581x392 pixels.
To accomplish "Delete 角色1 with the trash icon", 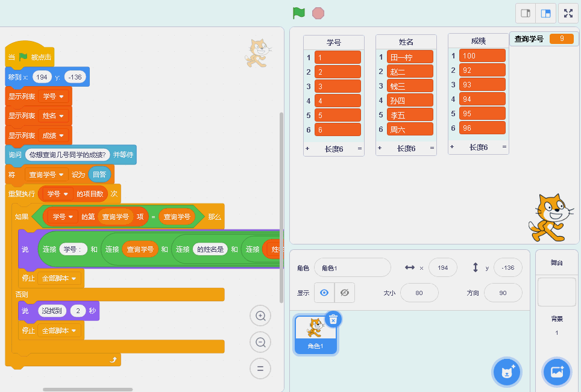I will tap(333, 320).
